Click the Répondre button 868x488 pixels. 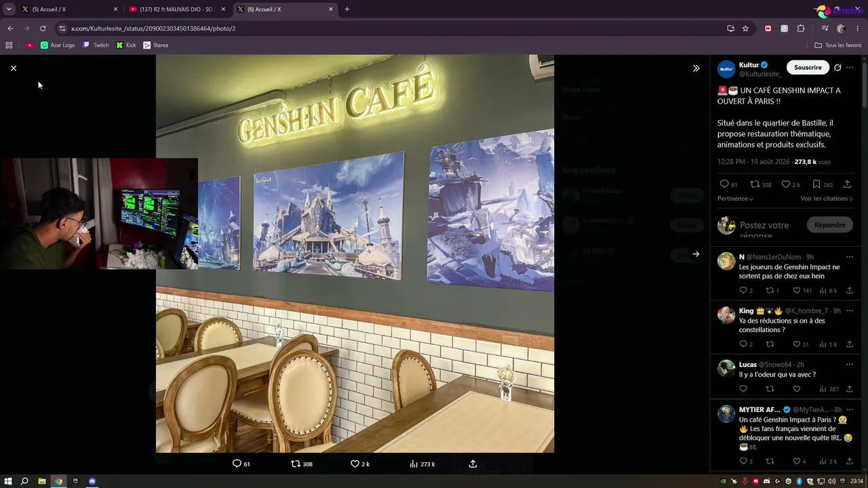pyautogui.click(x=830, y=225)
